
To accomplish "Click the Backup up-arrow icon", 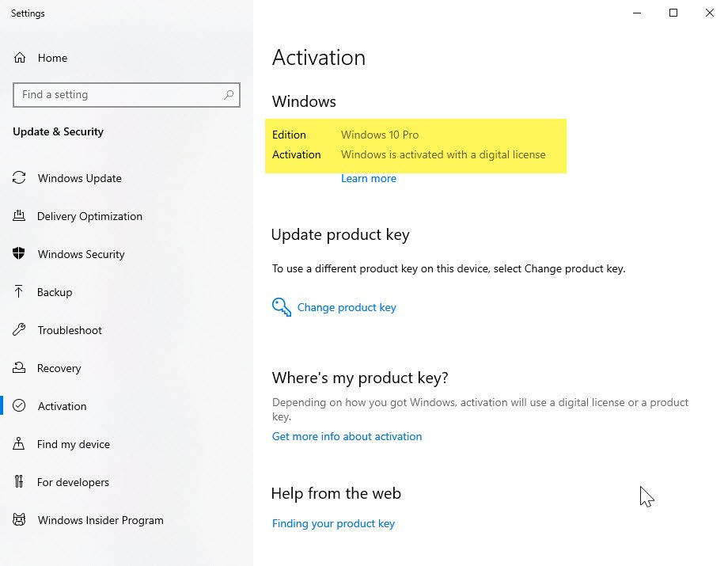I will (x=18, y=291).
